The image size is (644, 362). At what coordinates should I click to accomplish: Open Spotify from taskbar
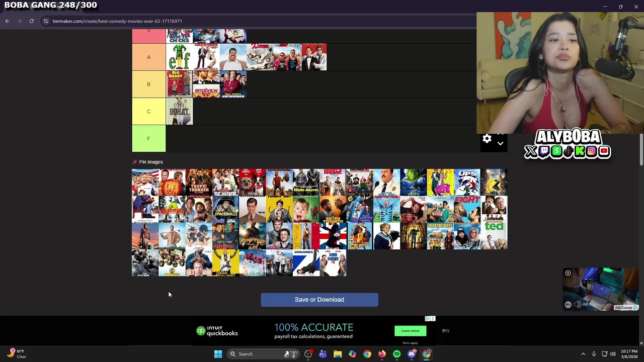coord(397,354)
